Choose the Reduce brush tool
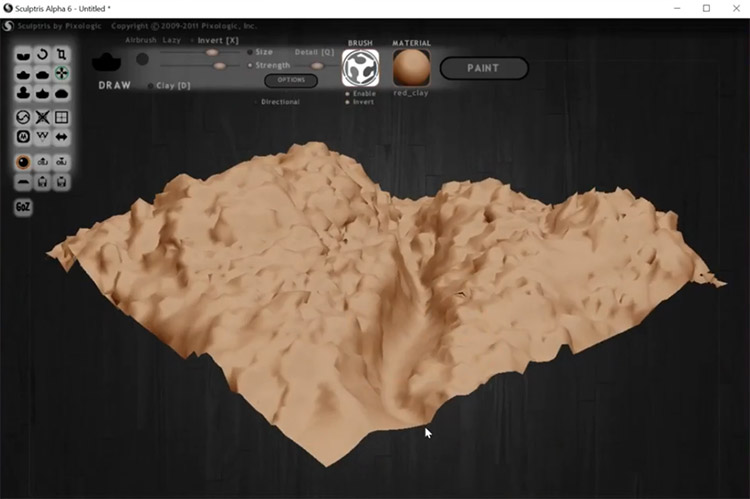Viewport: 750px width, 499px height. point(23,117)
